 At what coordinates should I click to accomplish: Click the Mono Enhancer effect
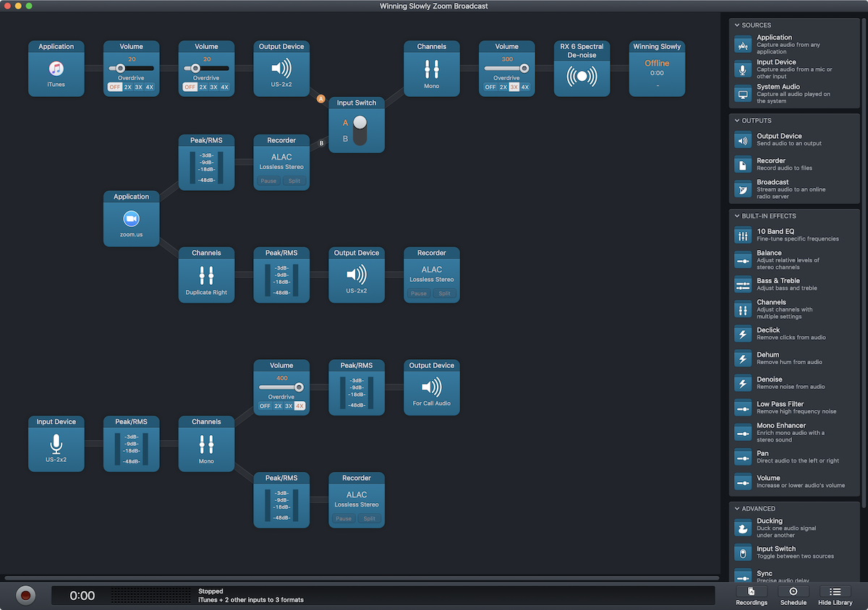[793, 432]
